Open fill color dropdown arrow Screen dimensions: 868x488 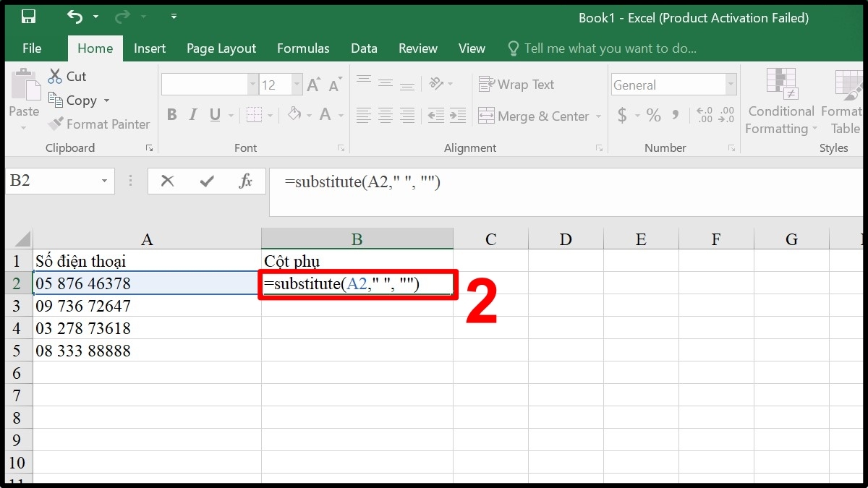(310, 116)
